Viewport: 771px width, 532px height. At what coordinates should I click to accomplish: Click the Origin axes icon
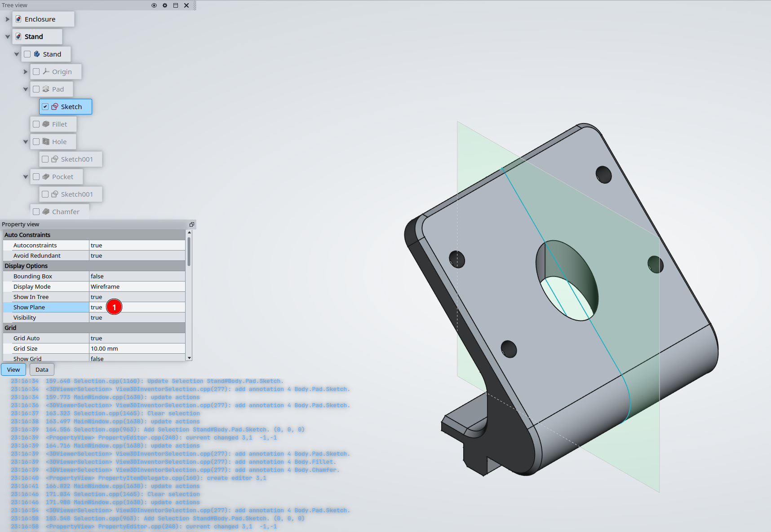46,71
